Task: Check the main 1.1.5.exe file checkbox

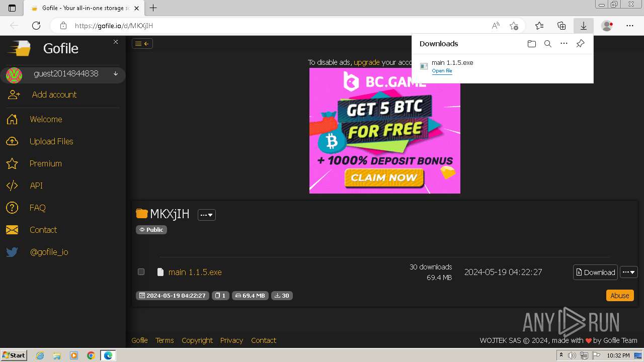Action: pyautogui.click(x=141, y=271)
